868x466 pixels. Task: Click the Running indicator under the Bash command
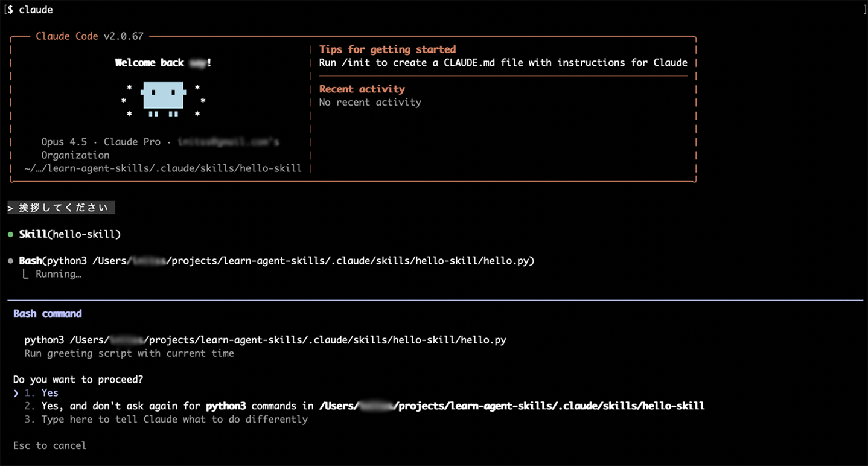(x=59, y=274)
